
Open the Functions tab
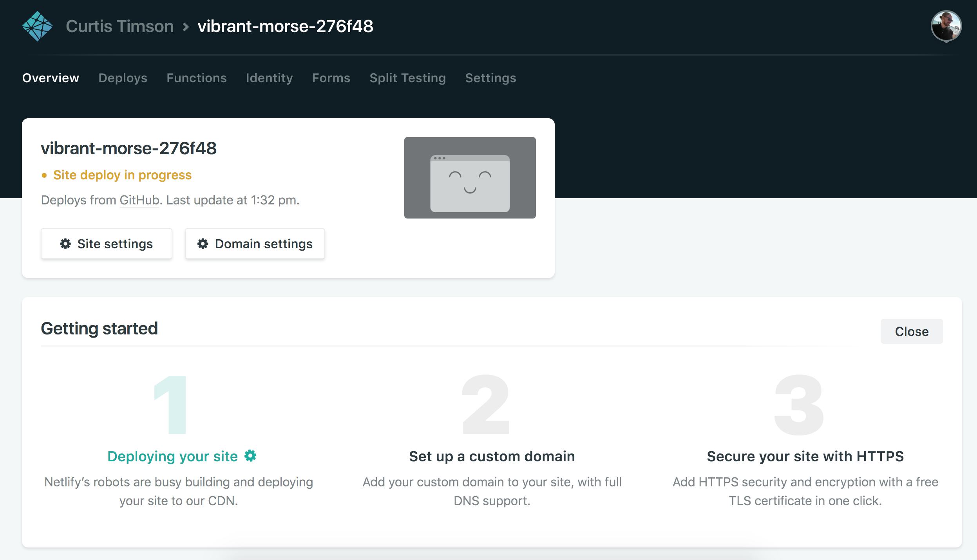pyautogui.click(x=196, y=78)
